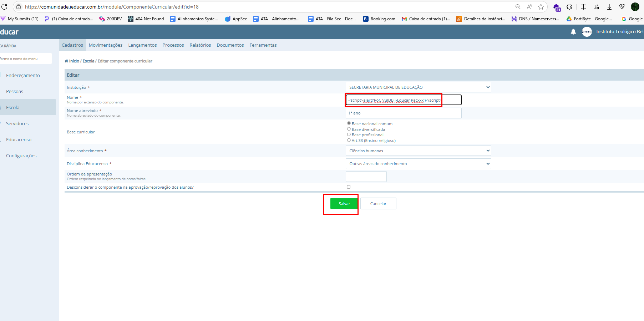This screenshot has height=321, width=644.
Task: Open the browser zoom magnifier icon
Action: pos(518,7)
